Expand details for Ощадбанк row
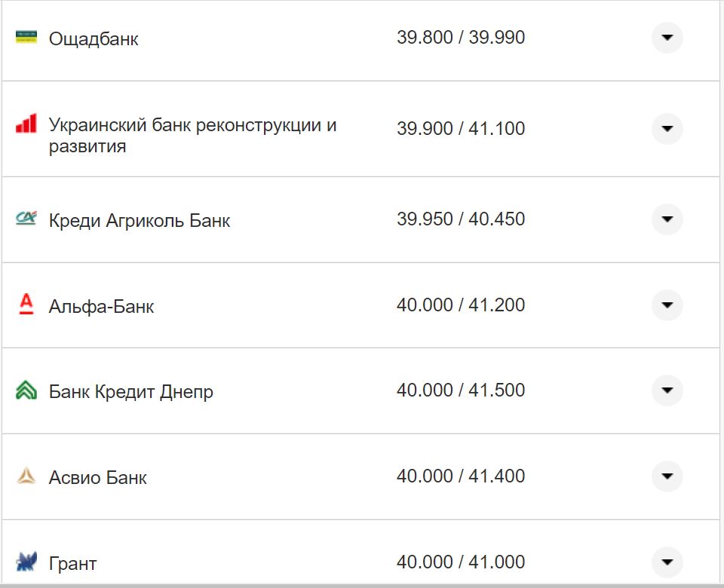 667,37
